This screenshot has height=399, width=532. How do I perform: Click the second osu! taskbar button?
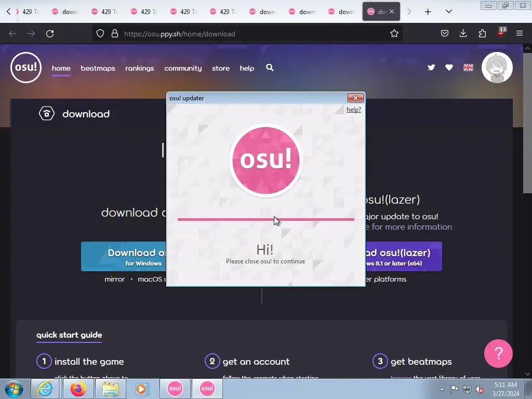pos(207,389)
